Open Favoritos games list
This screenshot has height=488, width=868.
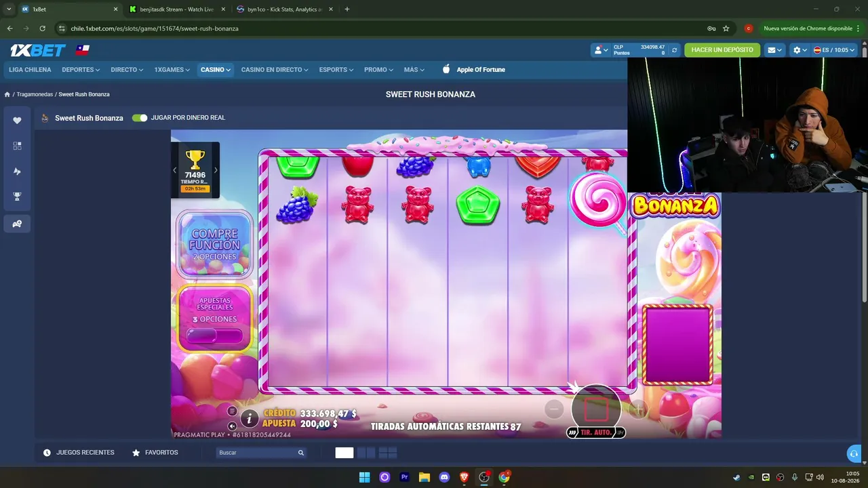pyautogui.click(x=155, y=453)
